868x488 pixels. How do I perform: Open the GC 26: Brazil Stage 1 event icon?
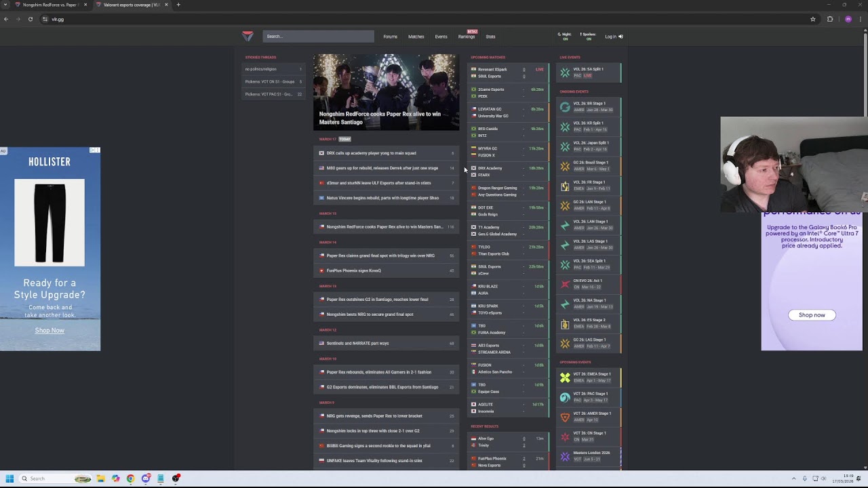click(x=565, y=166)
